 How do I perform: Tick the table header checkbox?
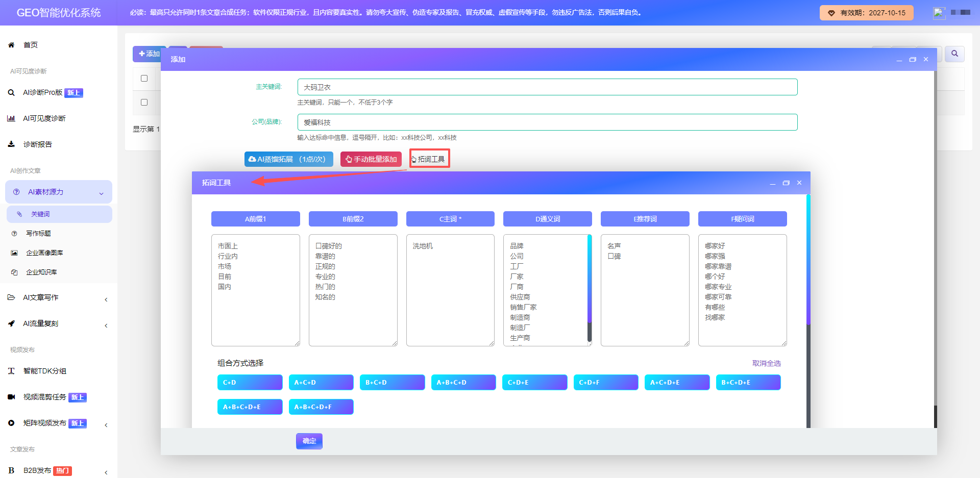click(x=144, y=79)
